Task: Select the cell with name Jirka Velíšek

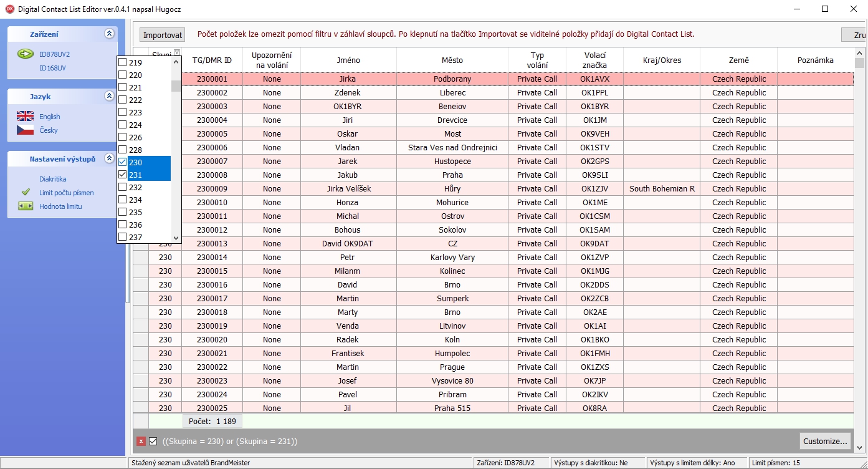Action: (348, 189)
